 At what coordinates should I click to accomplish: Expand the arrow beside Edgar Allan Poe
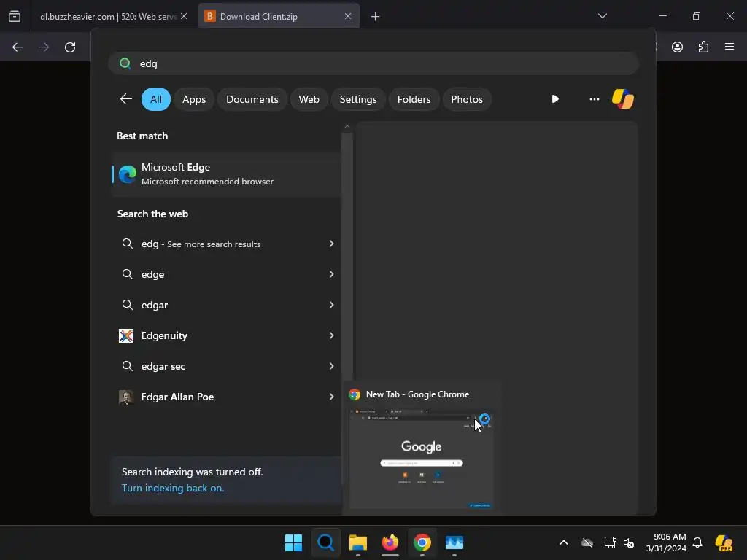(331, 397)
